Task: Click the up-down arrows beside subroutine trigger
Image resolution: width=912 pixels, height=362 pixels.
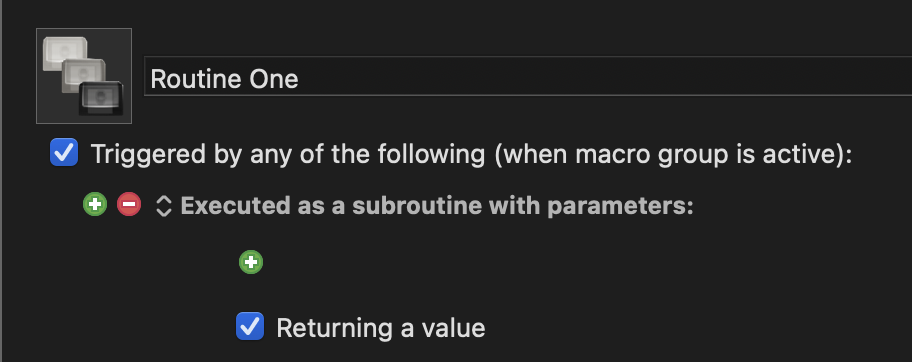Action: point(163,205)
